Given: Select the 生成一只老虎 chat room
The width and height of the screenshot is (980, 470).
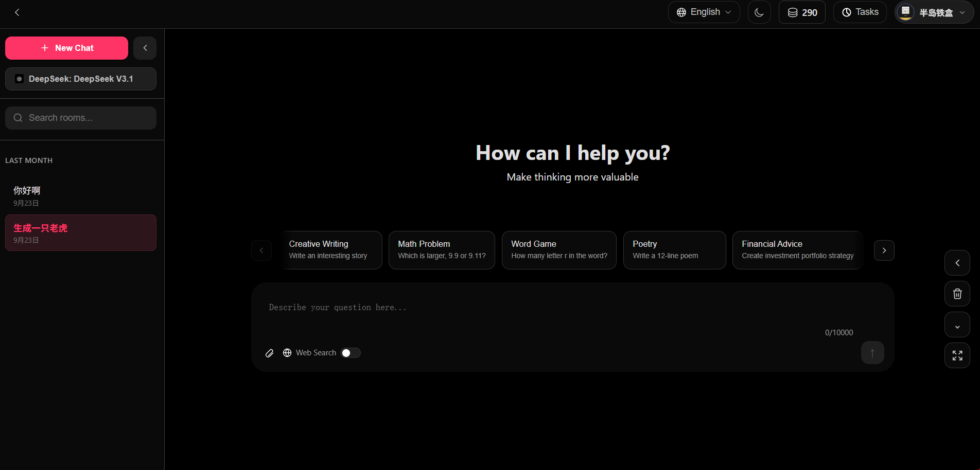Looking at the screenshot, I should (x=81, y=233).
